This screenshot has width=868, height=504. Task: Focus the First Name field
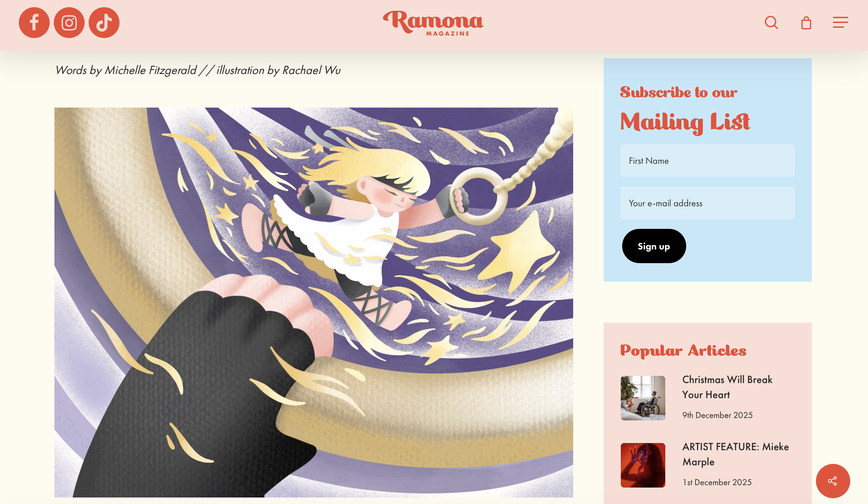click(707, 161)
